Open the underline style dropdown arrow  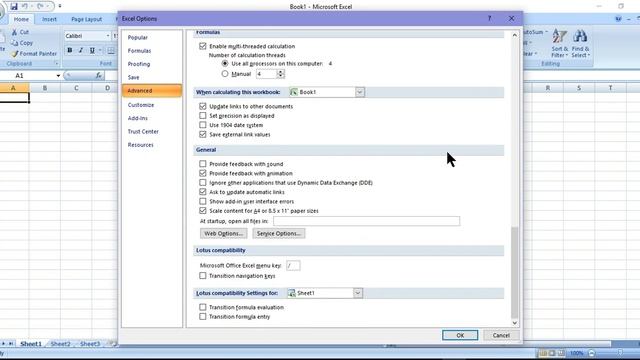tap(100, 50)
